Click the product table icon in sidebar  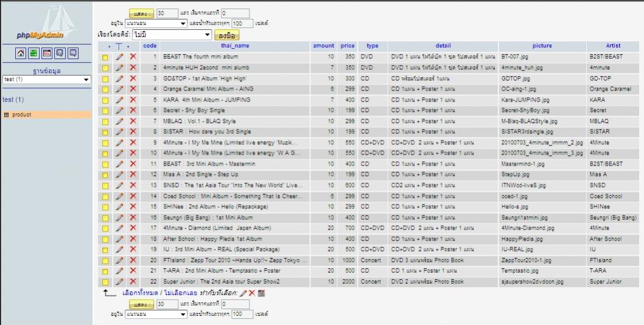point(6,115)
